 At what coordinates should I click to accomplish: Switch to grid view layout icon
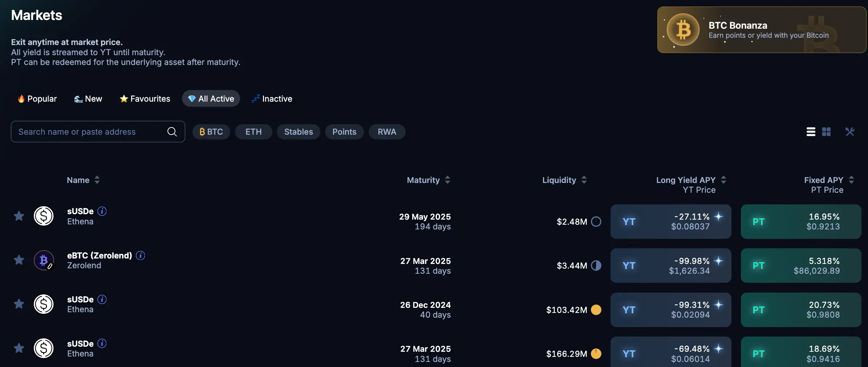point(826,132)
